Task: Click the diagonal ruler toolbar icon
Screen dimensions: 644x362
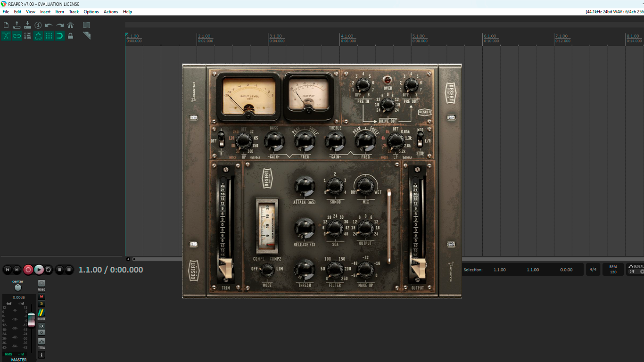Action: (x=87, y=36)
